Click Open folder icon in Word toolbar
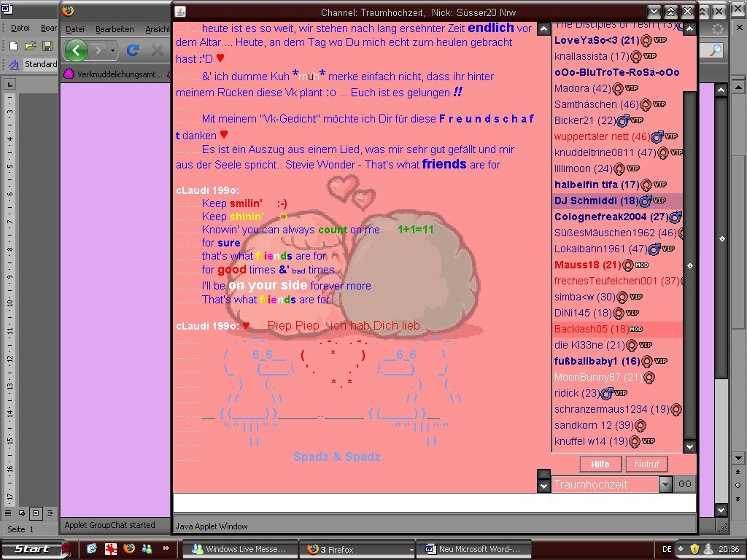Viewport: 747px width, 560px height. point(30,46)
